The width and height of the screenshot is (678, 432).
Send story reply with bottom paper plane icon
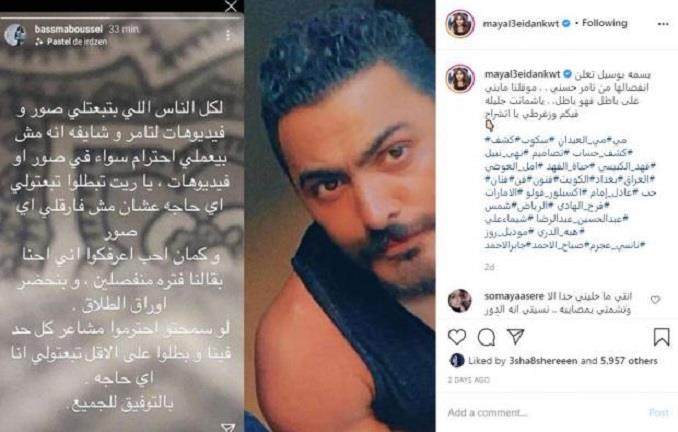coord(228,427)
